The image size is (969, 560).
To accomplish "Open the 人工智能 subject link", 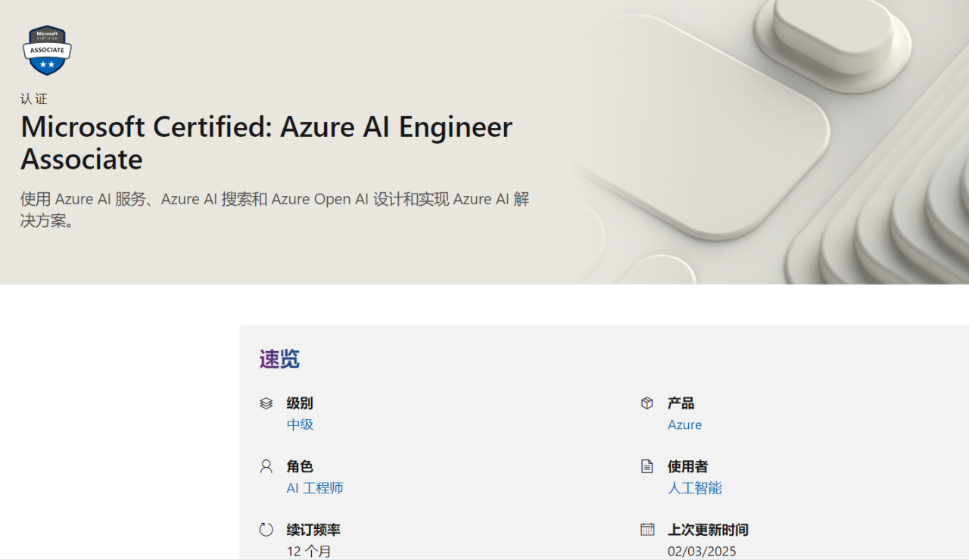I will (694, 488).
